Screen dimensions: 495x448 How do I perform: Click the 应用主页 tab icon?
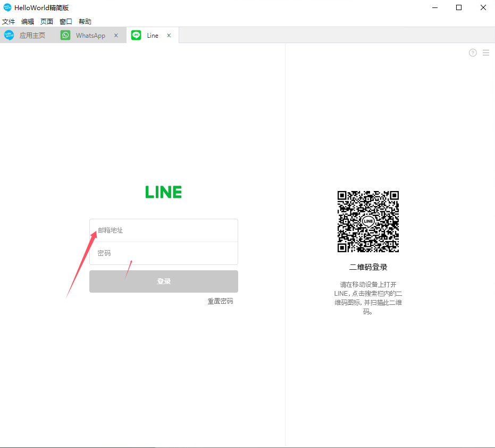9,35
